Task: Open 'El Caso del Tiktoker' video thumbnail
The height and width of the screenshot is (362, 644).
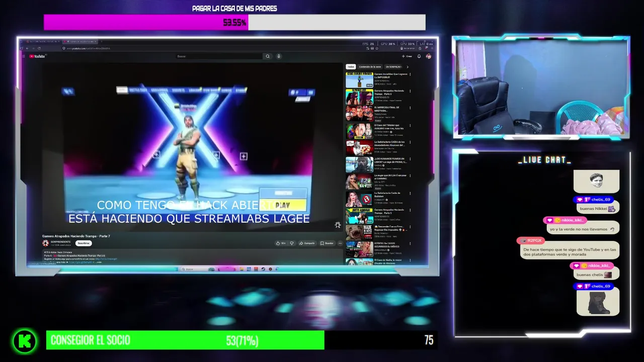Action: [359, 131]
